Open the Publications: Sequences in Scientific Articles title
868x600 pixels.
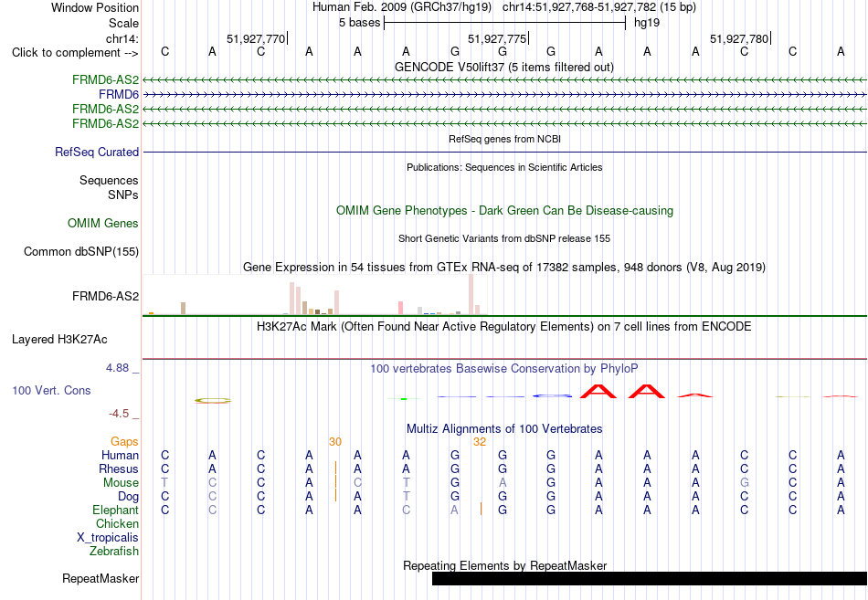[504, 167]
